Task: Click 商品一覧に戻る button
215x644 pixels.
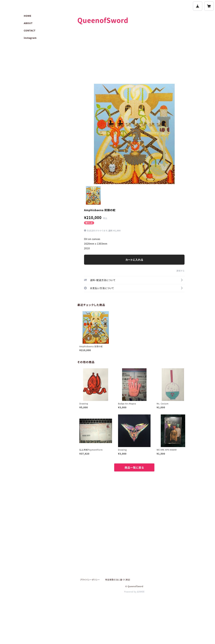Action: (134, 467)
